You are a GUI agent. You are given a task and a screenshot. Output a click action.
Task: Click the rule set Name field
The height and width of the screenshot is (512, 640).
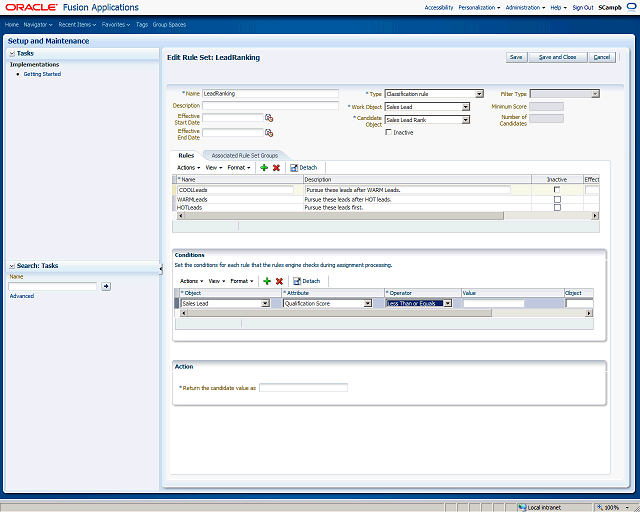[270, 93]
